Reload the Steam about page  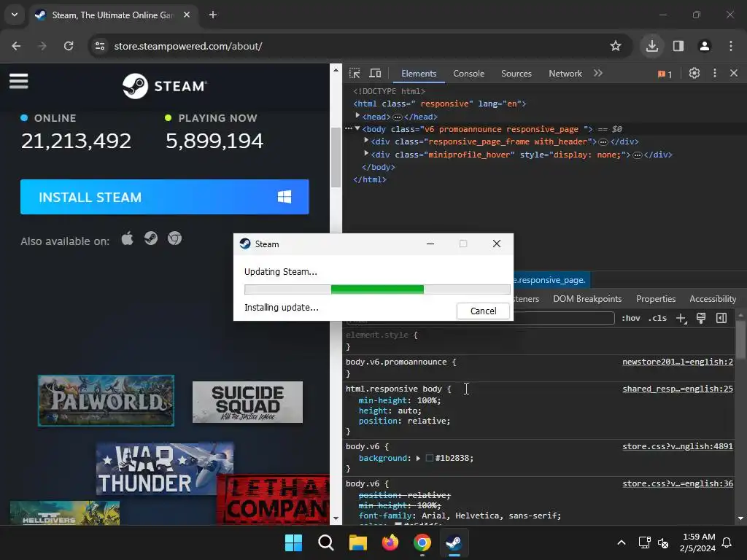pyautogui.click(x=69, y=46)
